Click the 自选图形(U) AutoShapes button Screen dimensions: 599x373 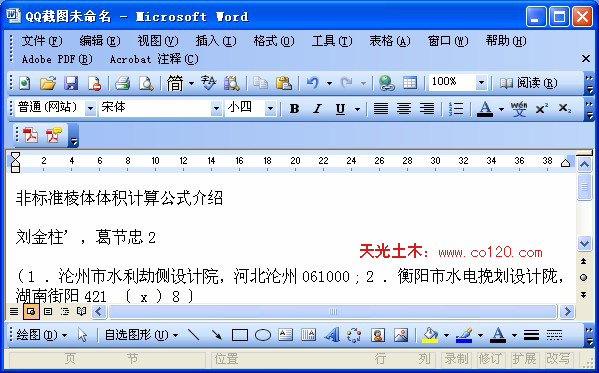pos(142,335)
